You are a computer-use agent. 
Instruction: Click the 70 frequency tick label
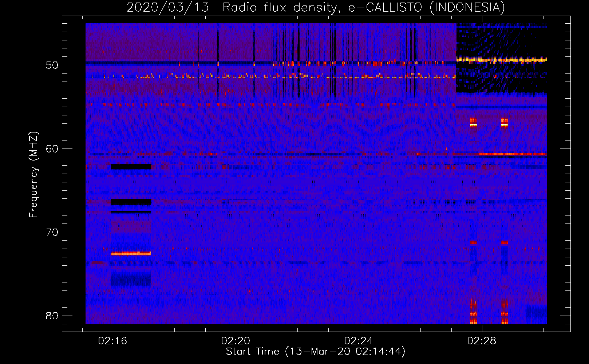[x=52, y=232]
